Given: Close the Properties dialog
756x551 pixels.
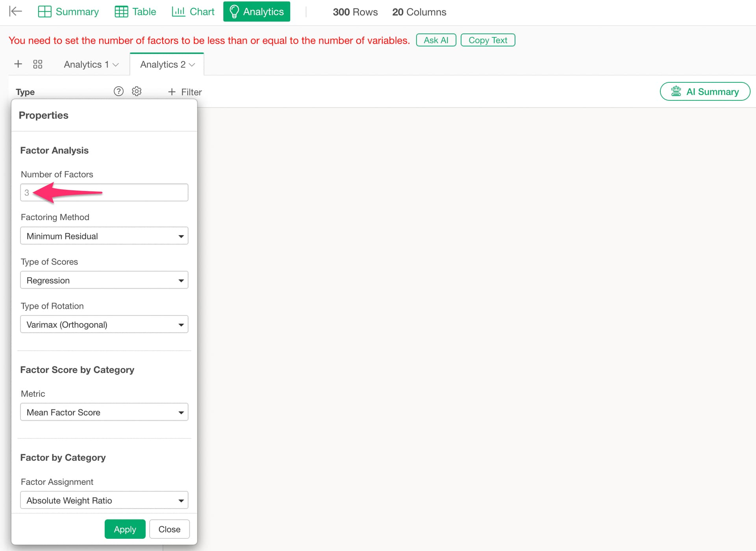Looking at the screenshot, I should coord(169,529).
